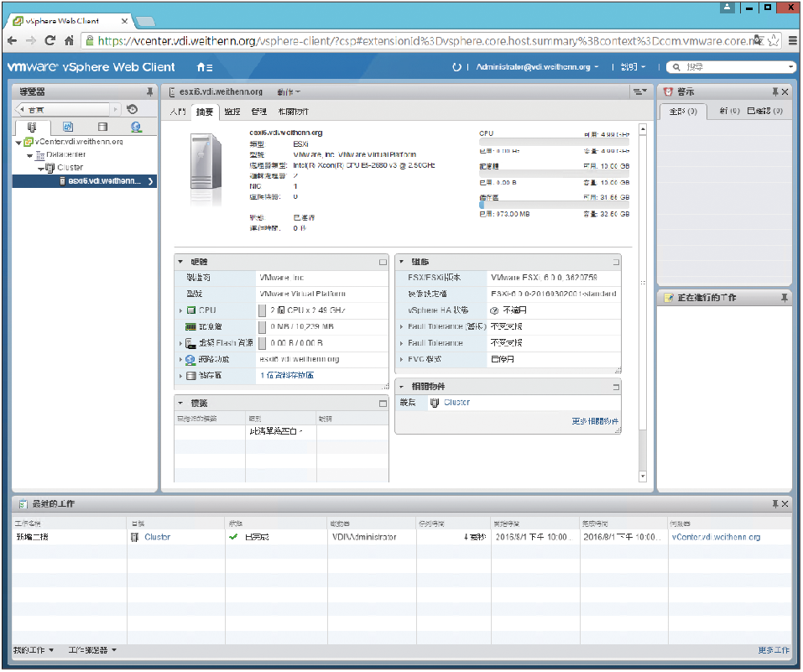Screen dimensions: 803x672
Task: Switch to Storage inventory view
Action: pyautogui.click(x=102, y=127)
